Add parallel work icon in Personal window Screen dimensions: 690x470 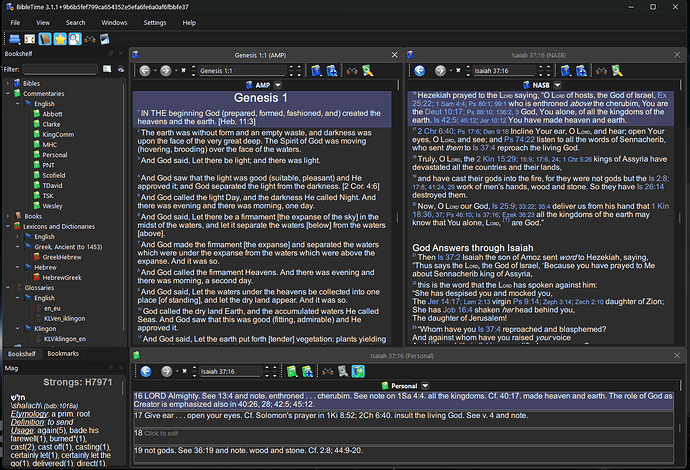(307, 371)
